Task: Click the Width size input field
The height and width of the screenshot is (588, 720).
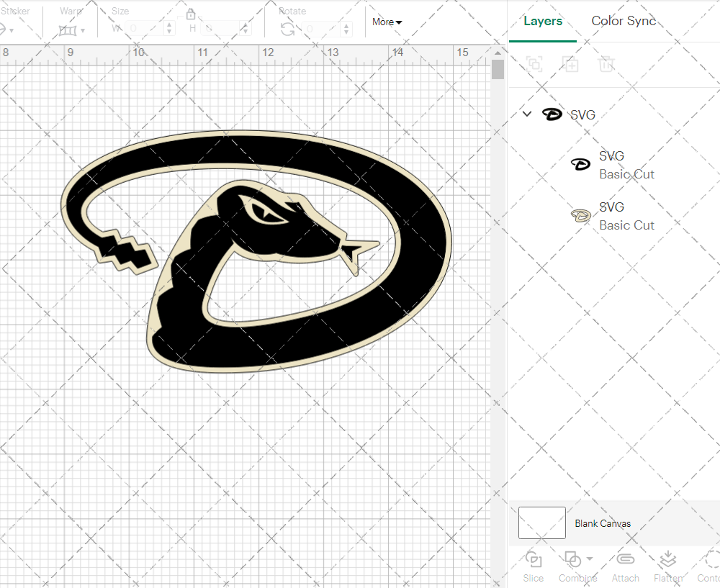Action: tap(146, 29)
